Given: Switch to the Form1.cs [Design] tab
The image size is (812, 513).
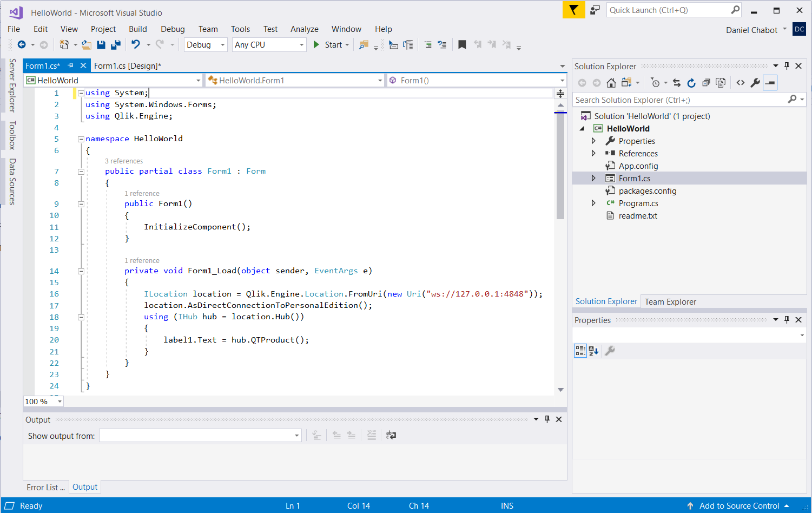Looking at the screenshot, I should [127, 66].
